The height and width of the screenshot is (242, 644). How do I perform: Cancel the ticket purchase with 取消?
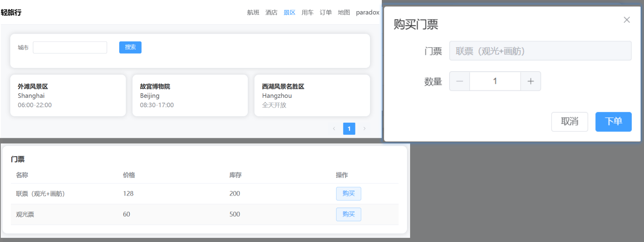(569, 122)
